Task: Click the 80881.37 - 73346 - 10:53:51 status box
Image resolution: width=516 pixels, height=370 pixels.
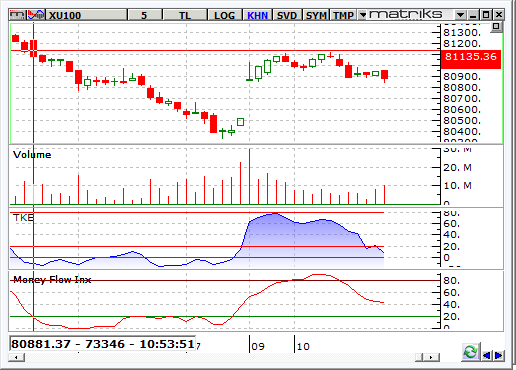Action: click(103, 344)
